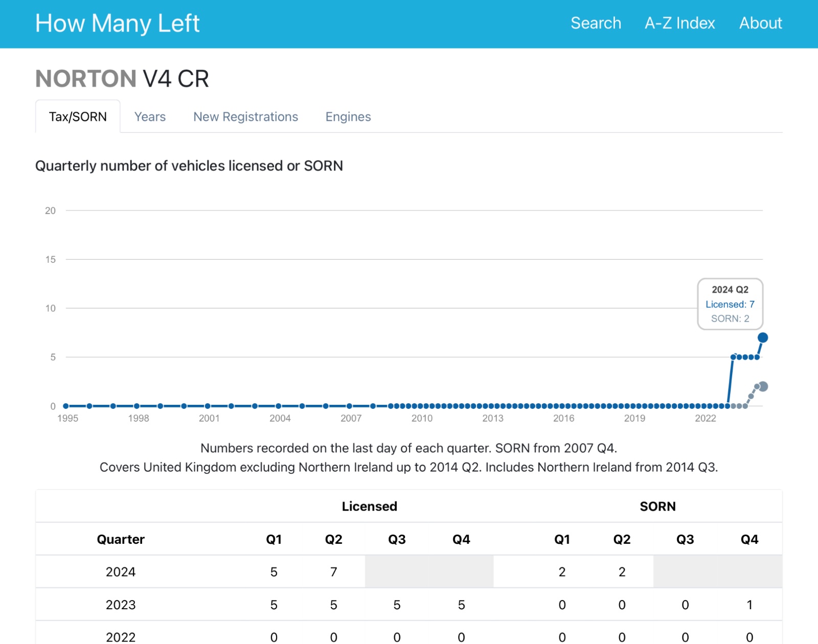818x644 pixels.
Task: Go to the A-Z Index page
Action: click(679, 24)
